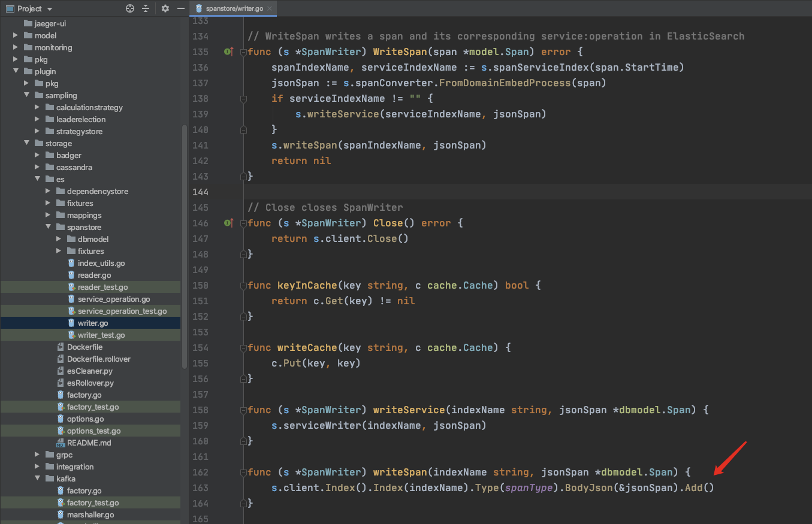Screen dimensions: 812x524
Task: Fold the writeSpan function using its gutter marker
Action: tap(243, 472)
